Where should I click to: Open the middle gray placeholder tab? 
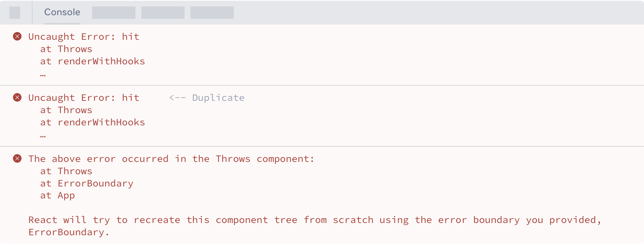(163, 13)
